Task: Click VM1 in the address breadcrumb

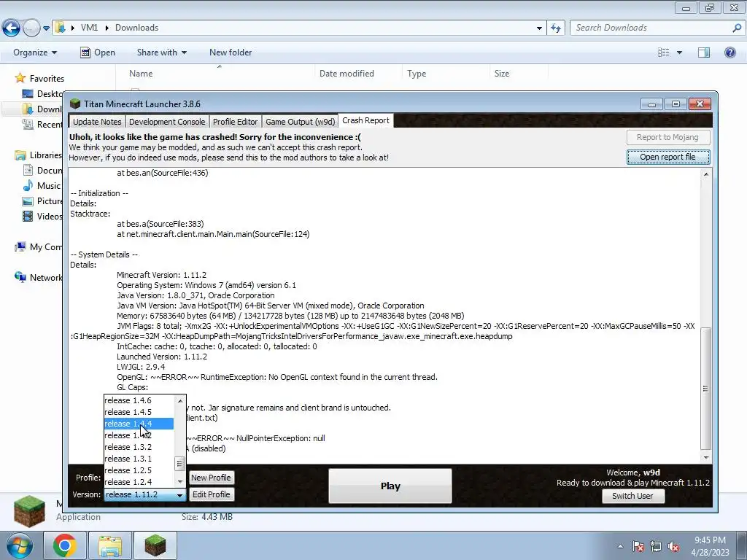Action: (89, 28)
